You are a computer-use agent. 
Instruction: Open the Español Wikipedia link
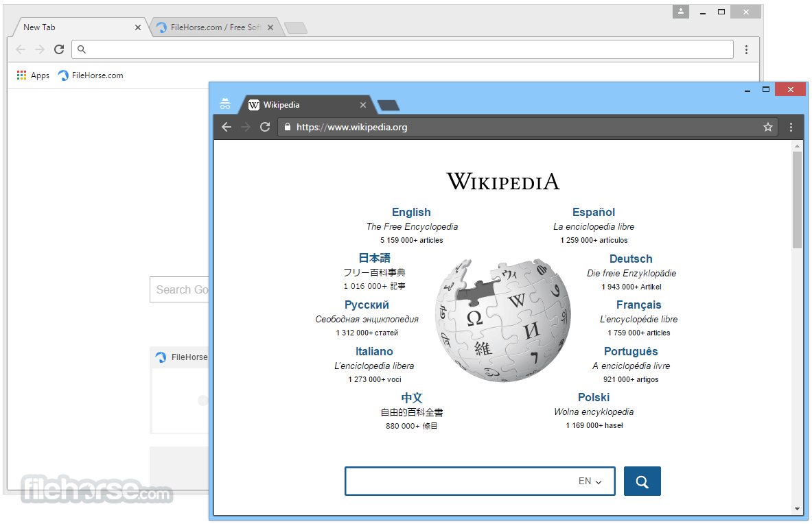(x=594, y=212)
